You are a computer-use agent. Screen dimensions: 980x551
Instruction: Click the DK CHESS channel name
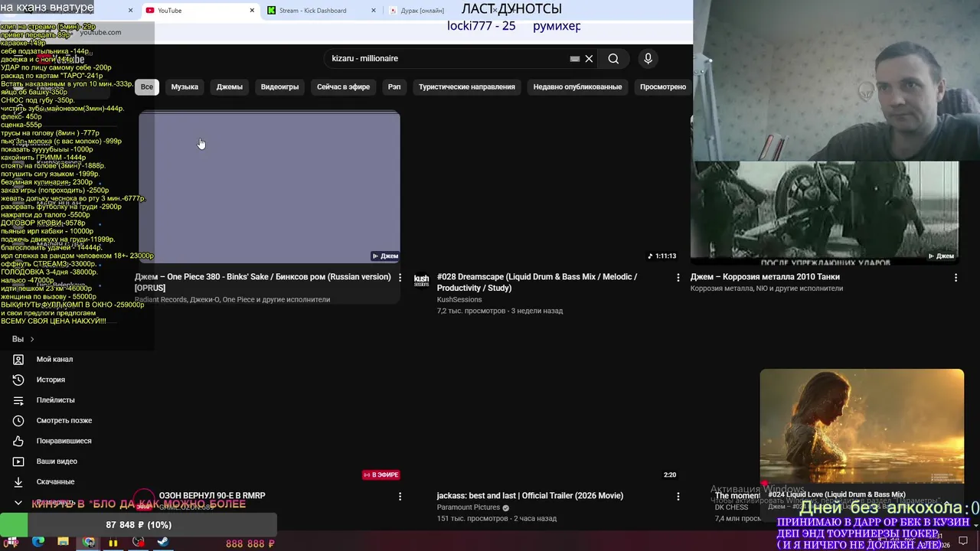[x=731, y=507]
